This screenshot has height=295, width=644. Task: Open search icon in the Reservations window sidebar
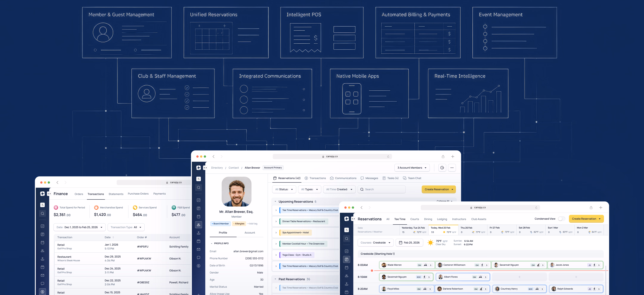point(346,238)
